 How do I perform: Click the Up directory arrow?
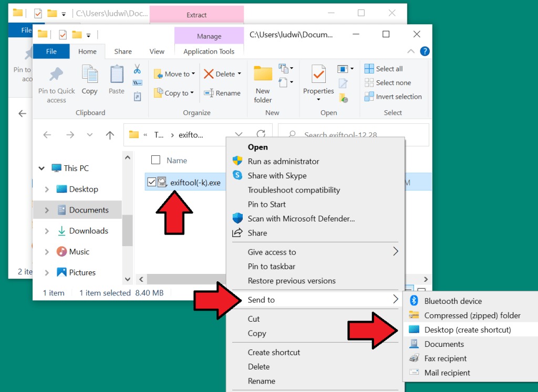110,135
